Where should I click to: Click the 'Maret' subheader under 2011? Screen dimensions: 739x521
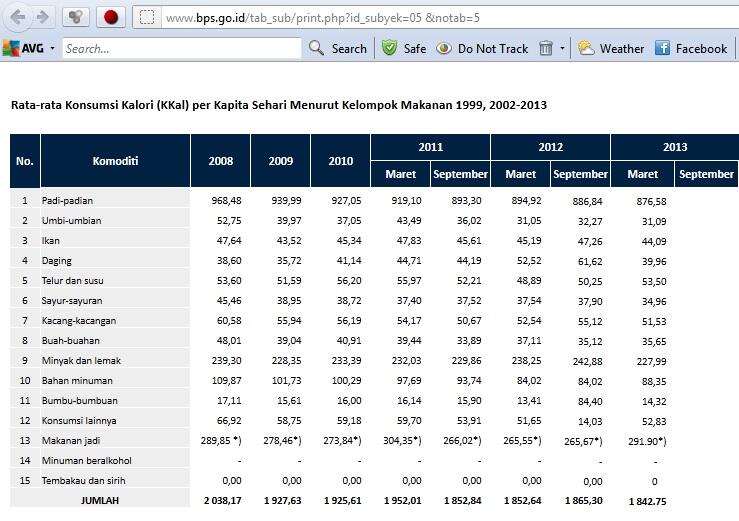point(401,174)
